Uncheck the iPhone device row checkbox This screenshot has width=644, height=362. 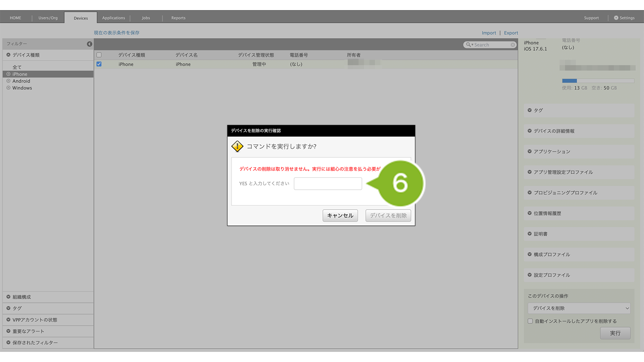click(x=99, y=64)
